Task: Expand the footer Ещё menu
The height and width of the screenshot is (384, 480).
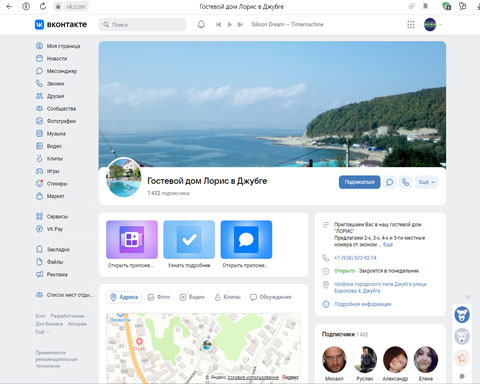Action: click(x=42, y=332)
